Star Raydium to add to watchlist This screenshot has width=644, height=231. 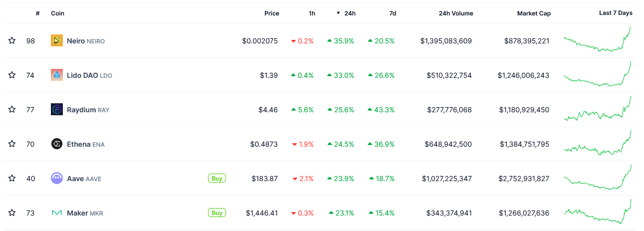[x=12, y=110]
